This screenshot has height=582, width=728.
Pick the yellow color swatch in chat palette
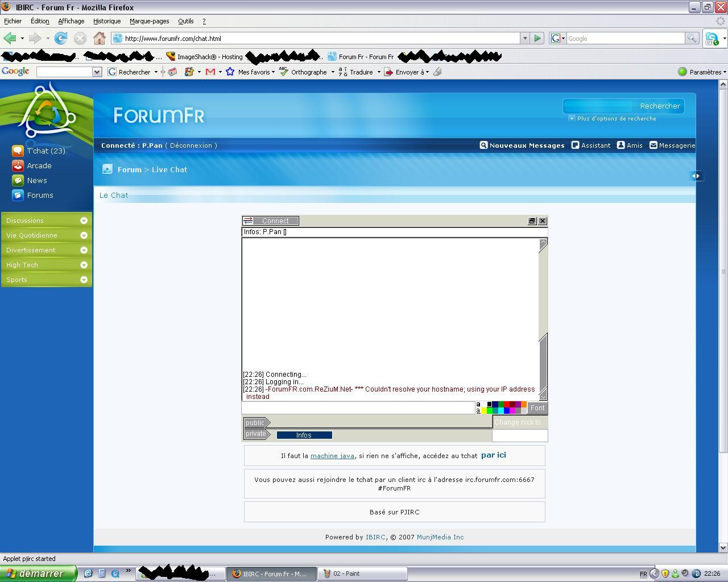coord(484,410)
